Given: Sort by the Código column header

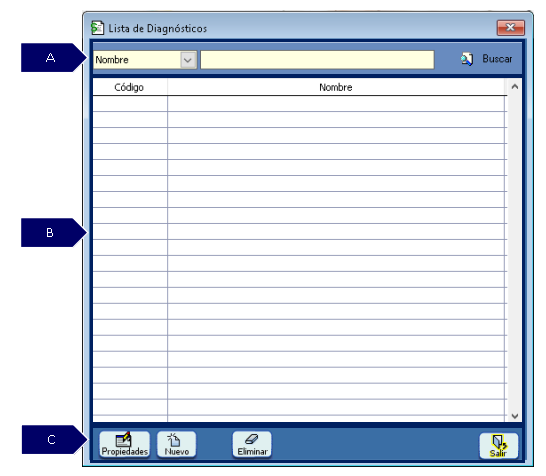Looking at the screenshot, I should click(130, 87).
